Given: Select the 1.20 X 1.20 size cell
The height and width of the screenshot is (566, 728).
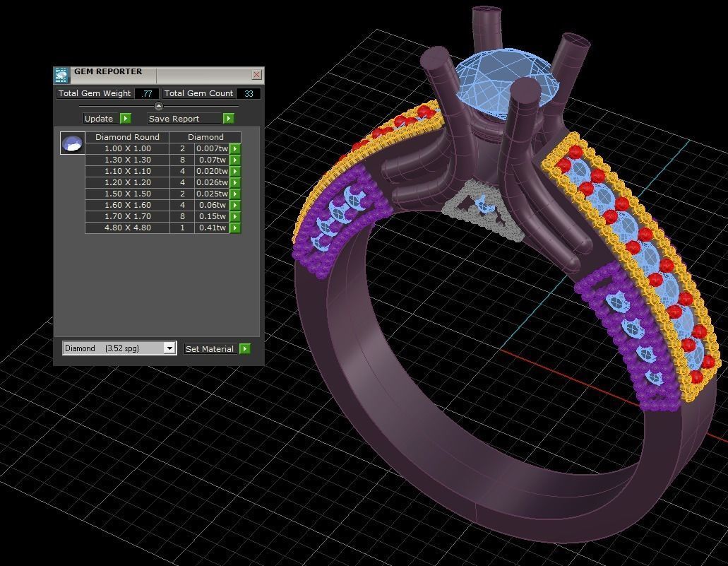Looking at the screenshot, I should (x=127, y=182).
